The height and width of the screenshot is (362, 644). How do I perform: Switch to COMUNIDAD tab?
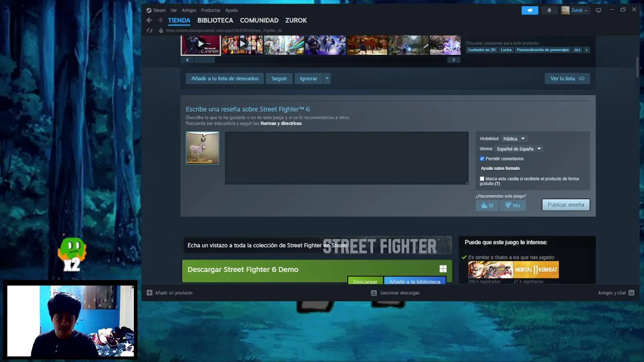click(259, 20)
